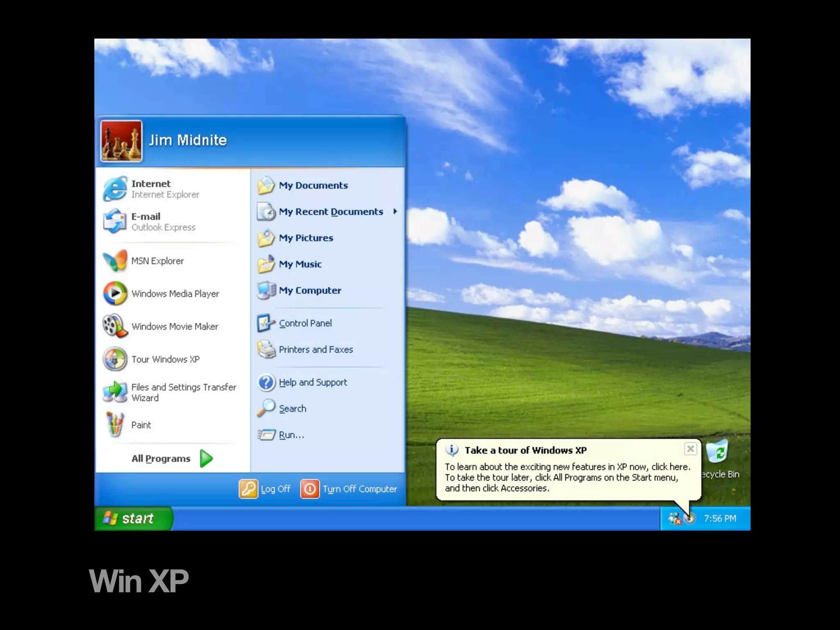Open the My Pictures folder icon
840x630 pixels.
266,238
